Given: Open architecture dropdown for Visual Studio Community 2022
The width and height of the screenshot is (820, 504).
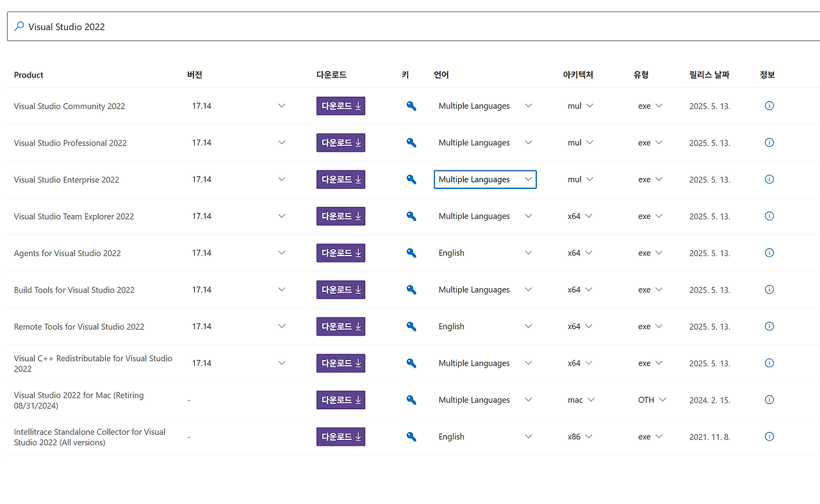Looking at the screenshot, I should point(580,106).
